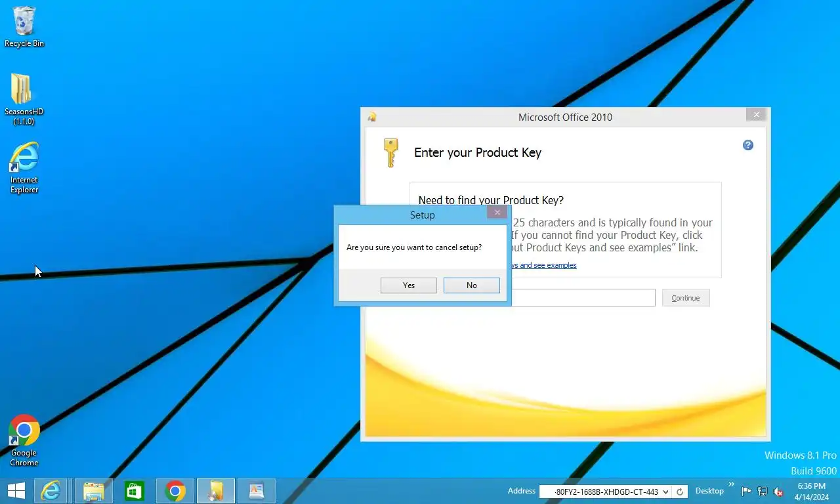Open the help question mark icon
Screen dimensions: 840x504
click(x=748, y=145)
